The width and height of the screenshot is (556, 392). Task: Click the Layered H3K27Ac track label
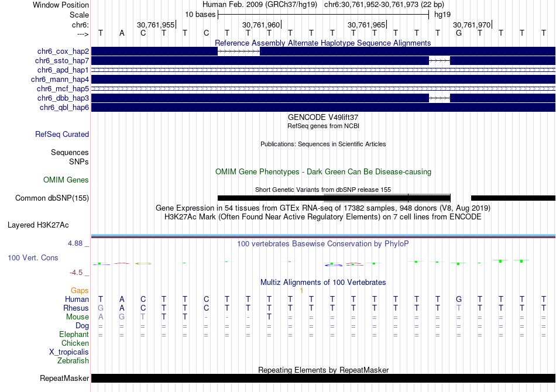[x=38, y=225]
